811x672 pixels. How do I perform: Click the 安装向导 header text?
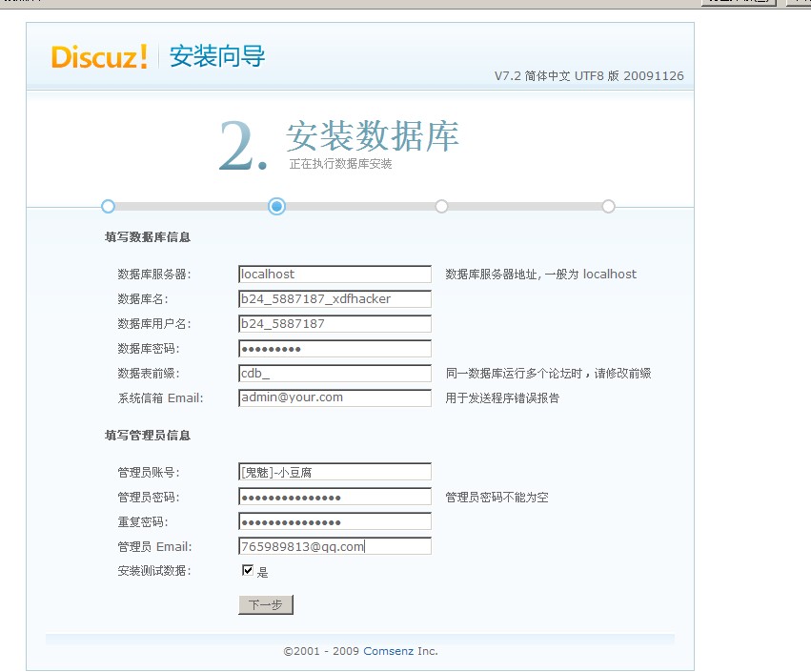[x=217, y=56]
